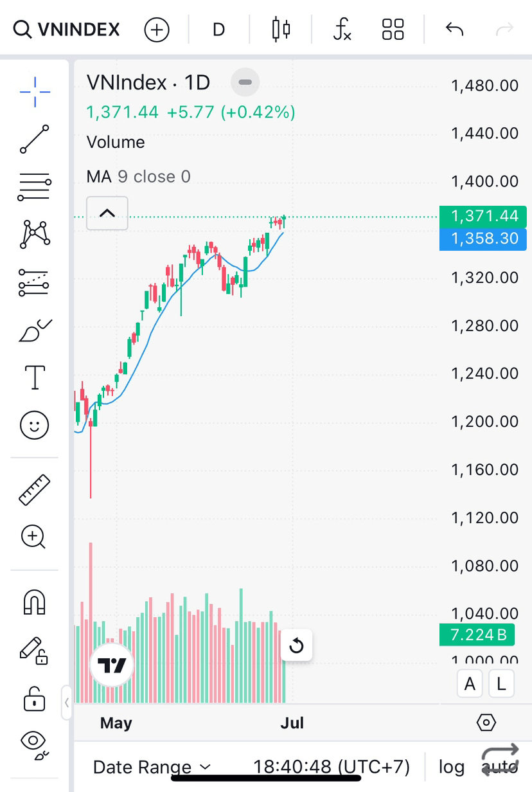The height and width of the screenshot is (792, 532).
Task: Change chart style via candlestick icon
Action: pyautogui.click(x=281, y=30)
